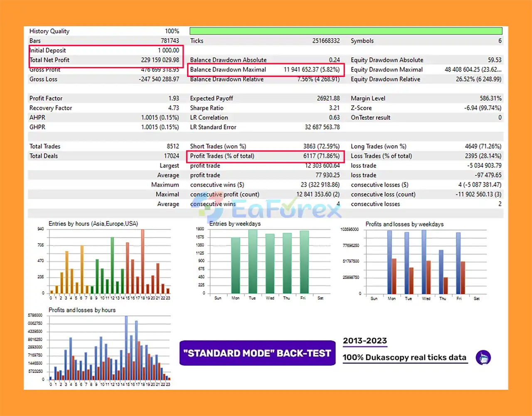Click the "STANDARD MODE" BACK-TEST purple banner
Image resolution: width=532 pixels, height=416 pixels.
click(x=257, y=353)
